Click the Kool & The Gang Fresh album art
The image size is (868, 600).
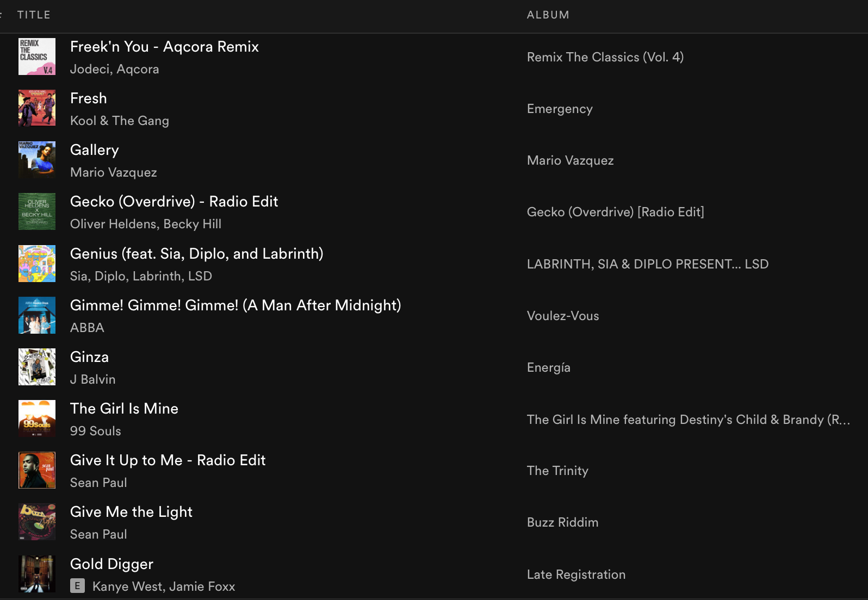click(37, 108)
